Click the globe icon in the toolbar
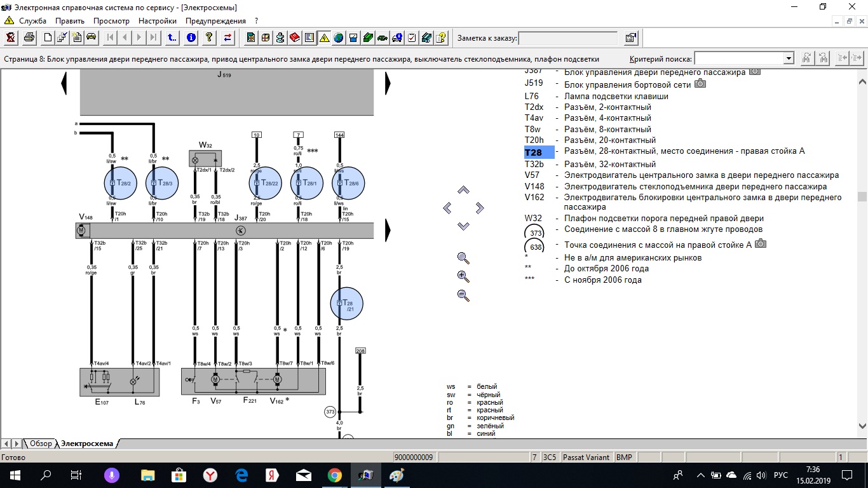Screen dimensions: 868x488 338,37
